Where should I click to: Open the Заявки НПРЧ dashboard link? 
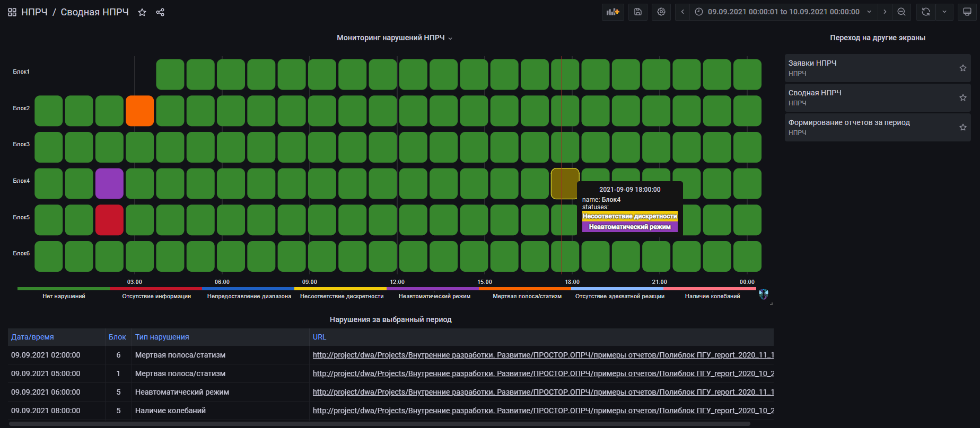pyautogui.click(x=812, y=63)
